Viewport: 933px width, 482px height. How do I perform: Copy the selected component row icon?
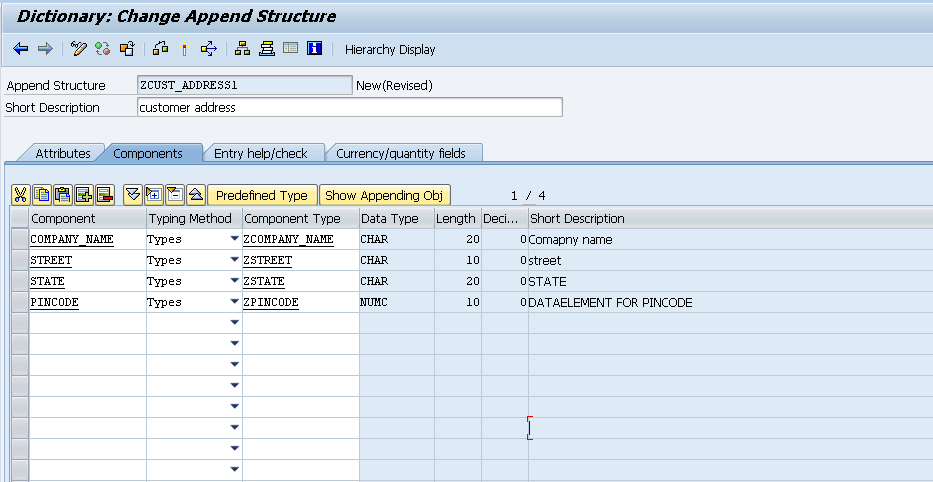tap(42, 195)
